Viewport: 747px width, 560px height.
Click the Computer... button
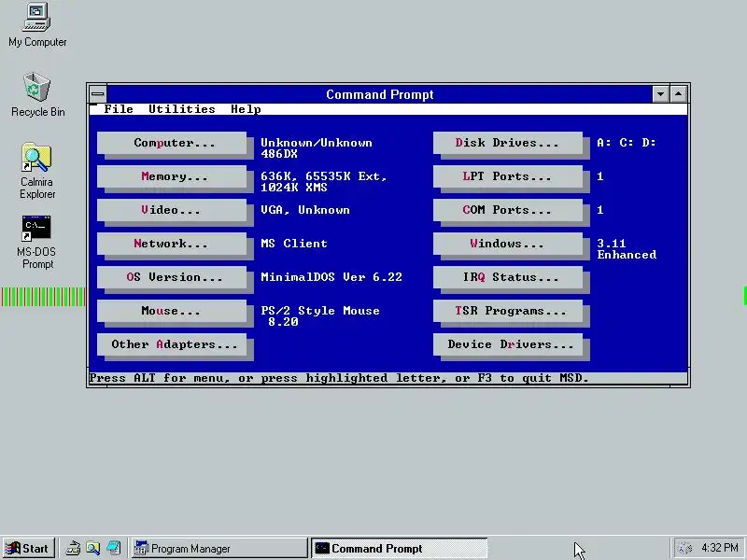tap(173, 143)
